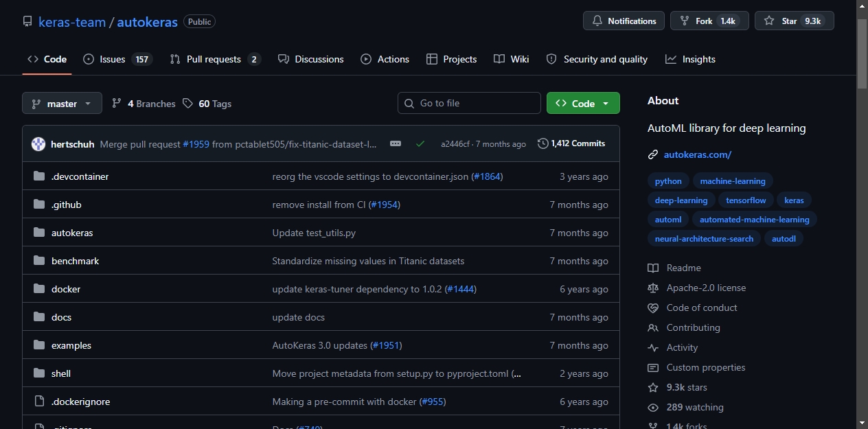Open the Readme link
Image resolution: width=868 pixels, height=429 pixels.
pyautogui.click(x=674, y=268)
